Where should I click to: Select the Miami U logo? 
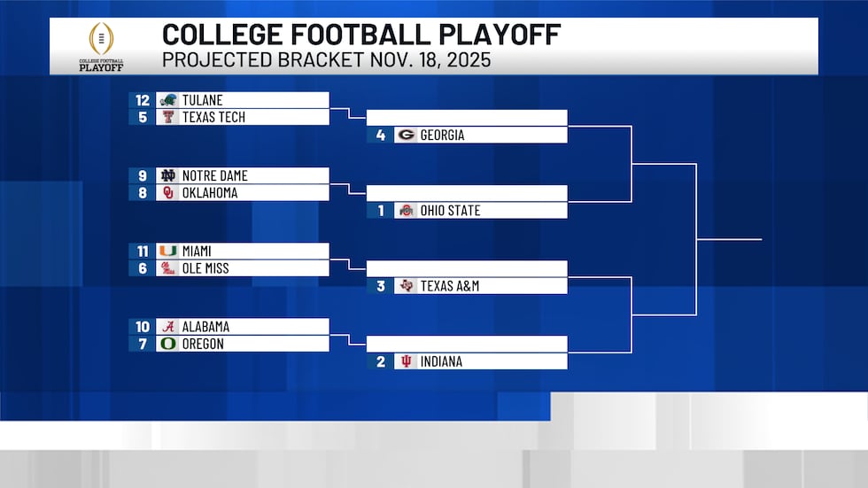click(x=167, y=252)
